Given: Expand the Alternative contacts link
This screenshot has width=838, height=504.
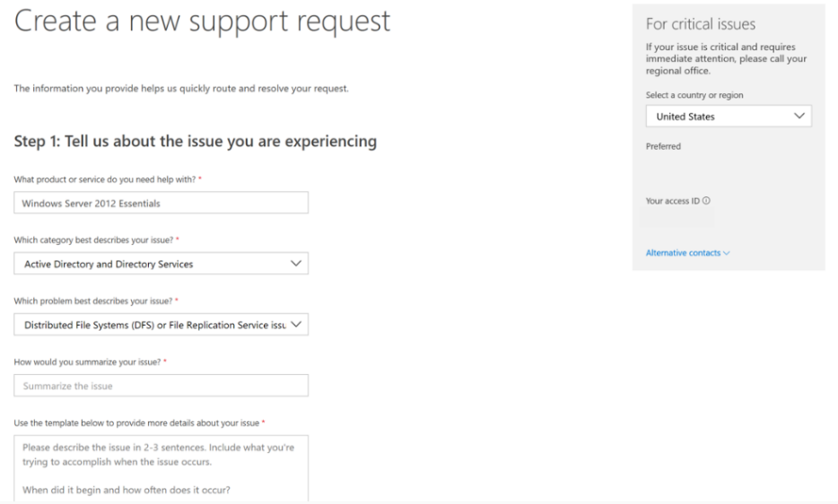Looking at the screenshot, I should point(683,254).
